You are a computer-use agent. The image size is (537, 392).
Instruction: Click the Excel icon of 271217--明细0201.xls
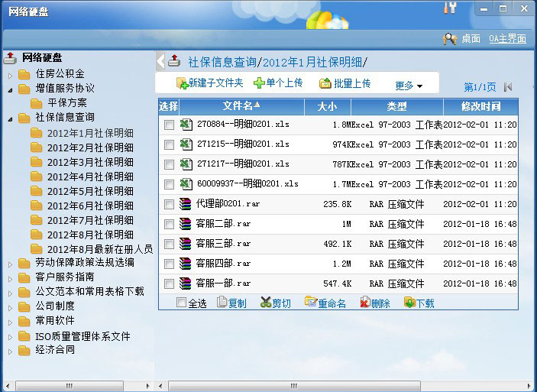coord(186,164)
